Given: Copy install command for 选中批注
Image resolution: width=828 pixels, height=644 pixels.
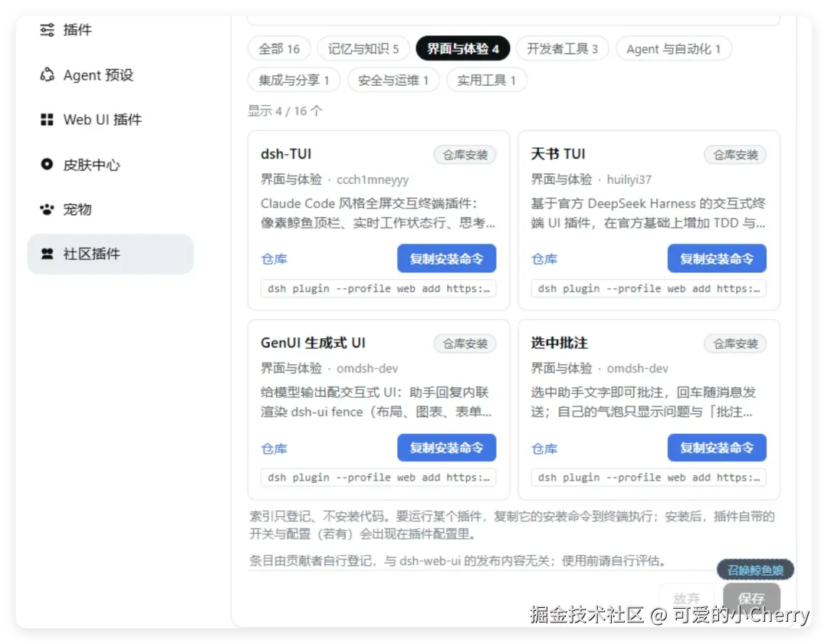Looking at the screenshot, I should coord(717,448).
